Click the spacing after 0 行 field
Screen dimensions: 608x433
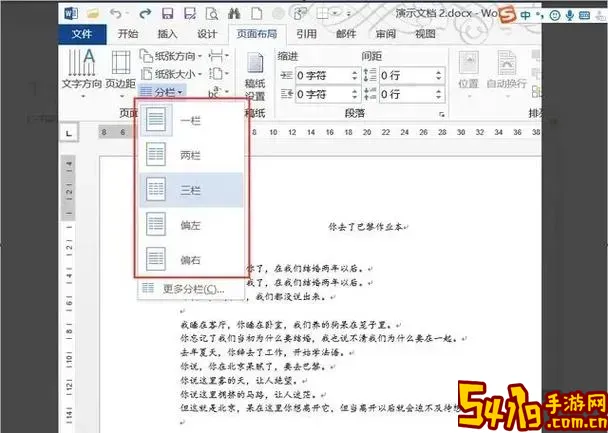pyautogui.click(x=411, y=94)
